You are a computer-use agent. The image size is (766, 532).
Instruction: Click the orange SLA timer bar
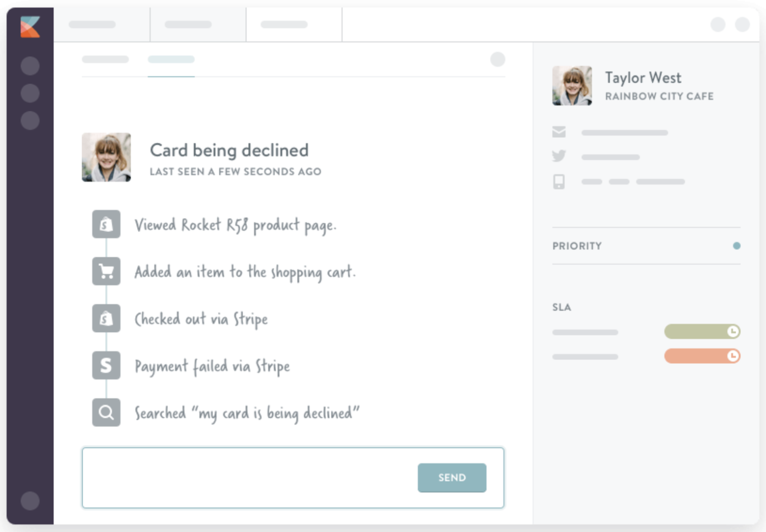[702, 356]
